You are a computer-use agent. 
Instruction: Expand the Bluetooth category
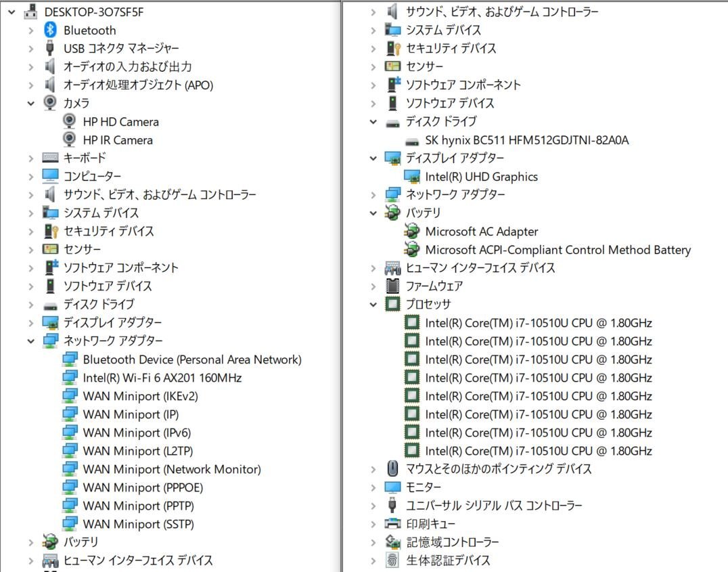(31, 30)
